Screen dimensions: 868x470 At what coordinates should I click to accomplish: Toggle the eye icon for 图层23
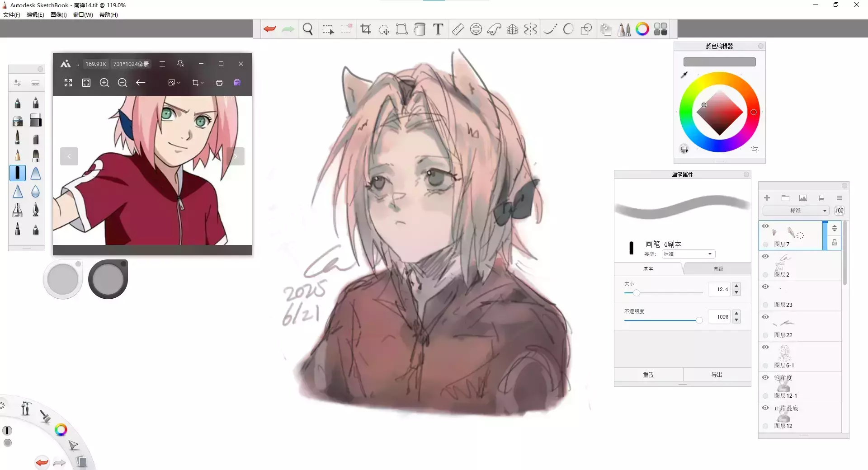pyautogui.click(x=765, y=287)
